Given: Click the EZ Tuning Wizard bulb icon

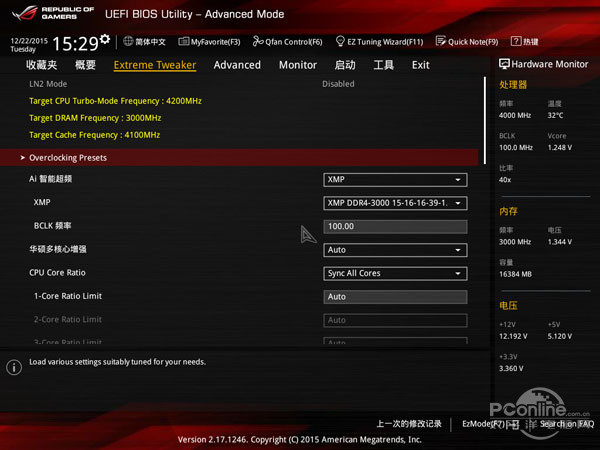Looking at the screenshot, I should [x=340, y=41].
